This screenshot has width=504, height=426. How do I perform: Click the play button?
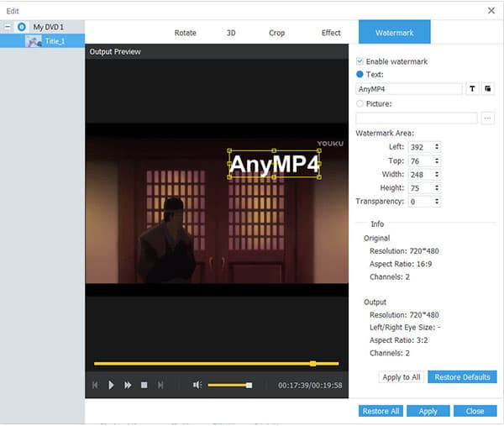click(x=111, y=385)
